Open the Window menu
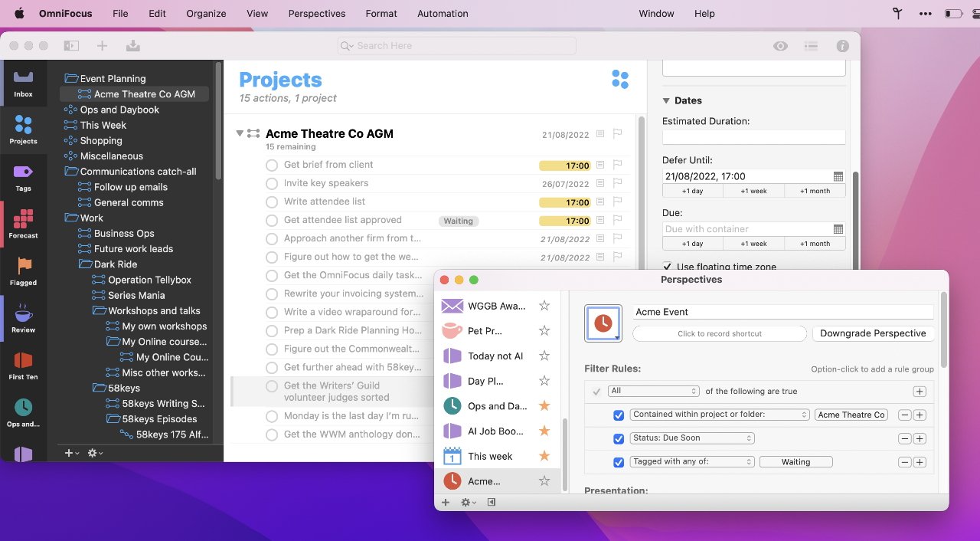 (x=657, y=14)
